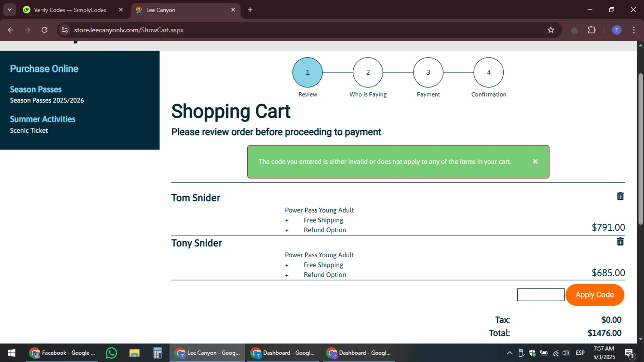The width and height of the screenshot is (644, 362).
Task: Click the battery icon in system tray
Action: click(544, 353)
